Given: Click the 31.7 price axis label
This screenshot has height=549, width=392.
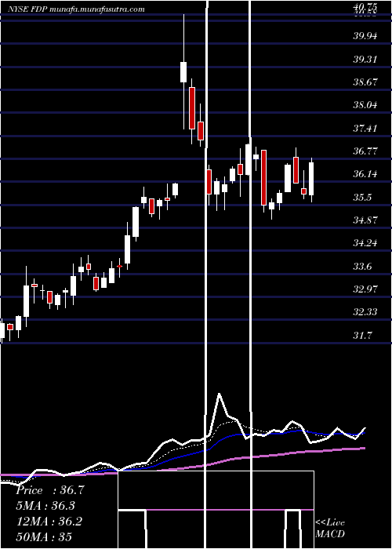Looking at the screenshot, I should (x=362, y=336).
